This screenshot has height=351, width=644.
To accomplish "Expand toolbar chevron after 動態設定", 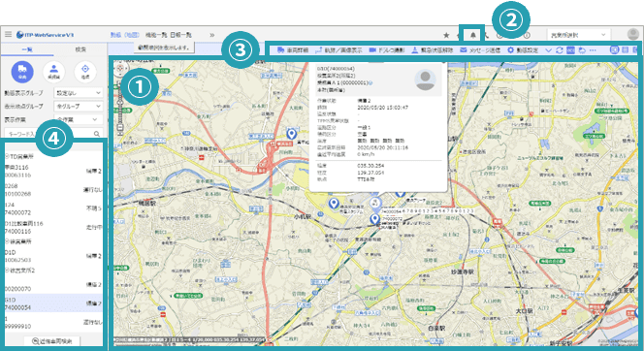I will click(548, 50).
